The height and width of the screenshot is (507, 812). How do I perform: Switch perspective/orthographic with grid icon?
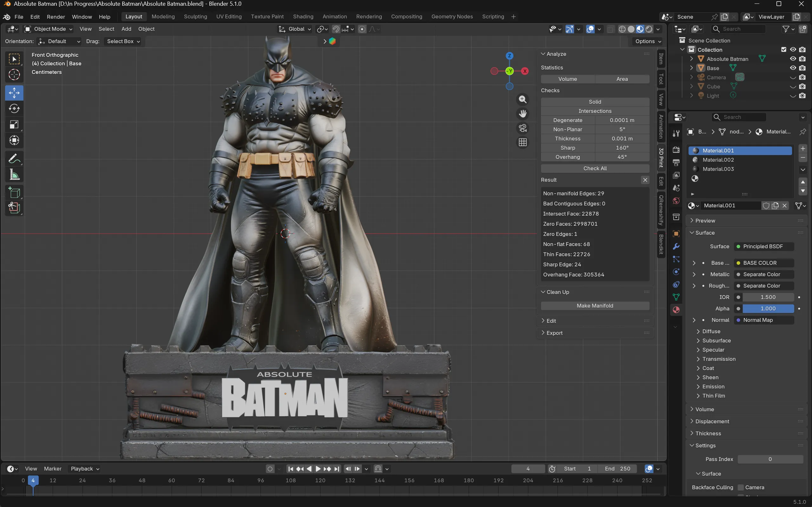point(522,142)
